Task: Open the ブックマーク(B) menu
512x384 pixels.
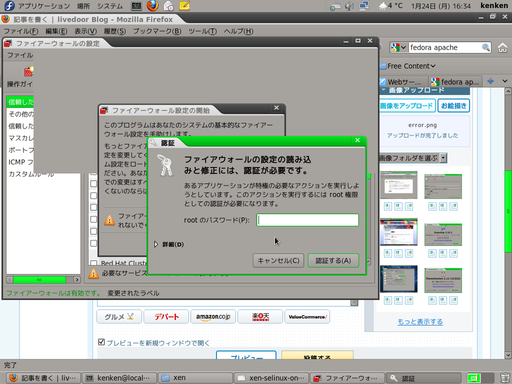Action: click(157, 31)
